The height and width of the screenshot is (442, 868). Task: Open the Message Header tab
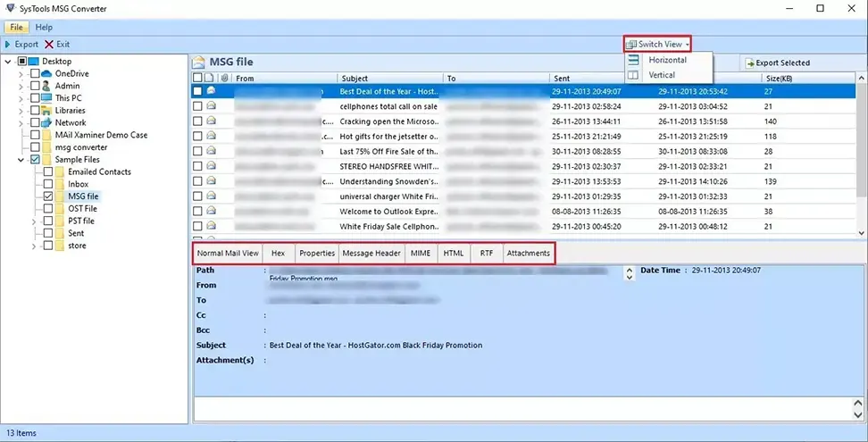tap(371, 253)
